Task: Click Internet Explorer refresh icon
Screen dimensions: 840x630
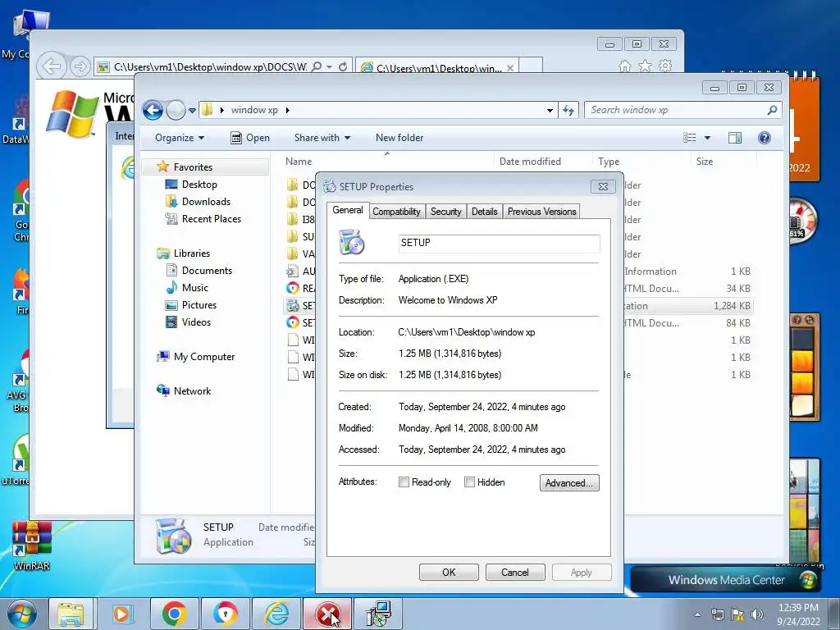Action: 343,66
